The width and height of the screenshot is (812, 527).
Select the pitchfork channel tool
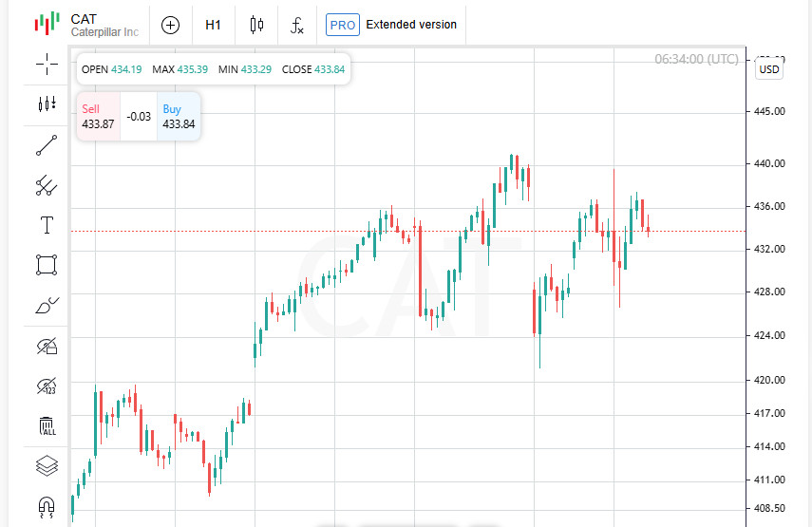pyautogui.click(x=47, y=185)
